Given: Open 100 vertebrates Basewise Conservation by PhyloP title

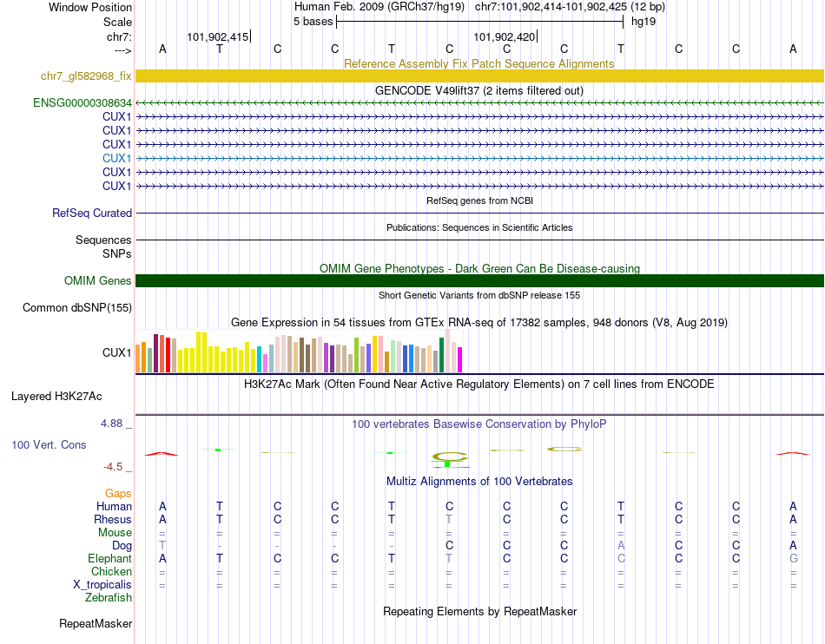Looking at the screenshot, I should coord(478,424).
